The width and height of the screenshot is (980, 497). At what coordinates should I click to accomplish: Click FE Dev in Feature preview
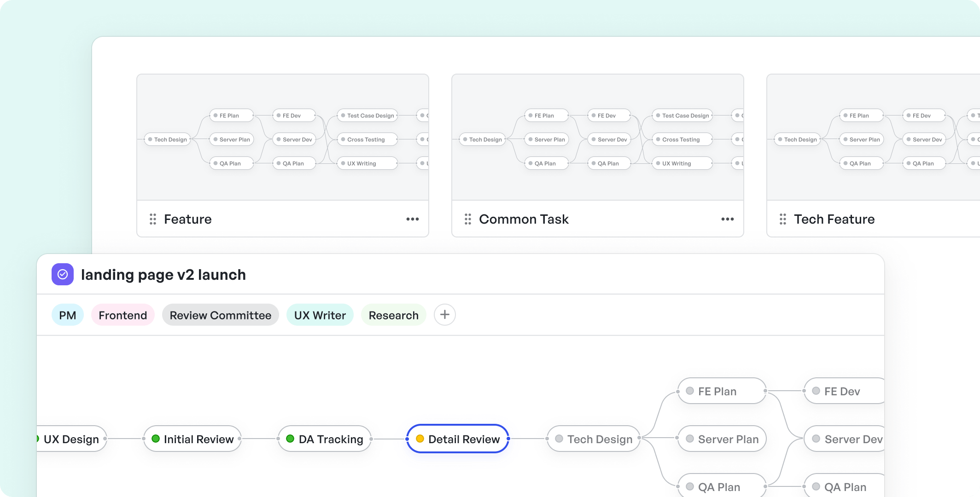tap(294, 116)
